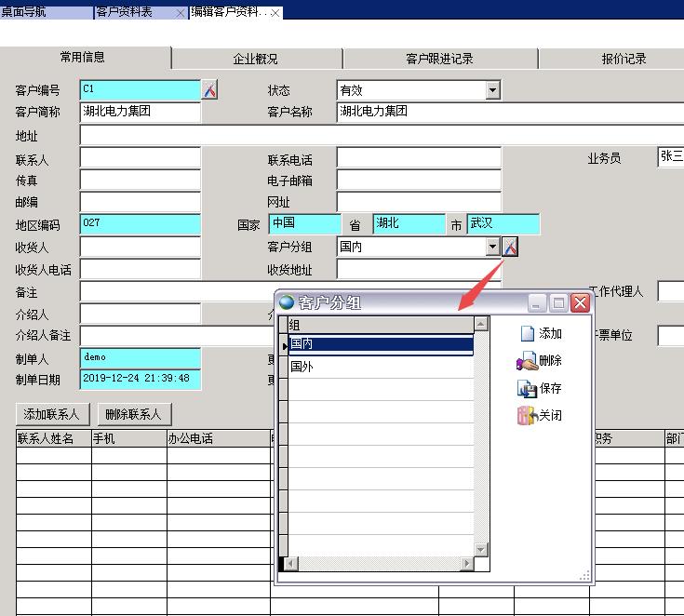Close the 编辑客户资料 tab with its X
Image resolution: width=684 pixels, height=616 pixels.
pos(275,12)
